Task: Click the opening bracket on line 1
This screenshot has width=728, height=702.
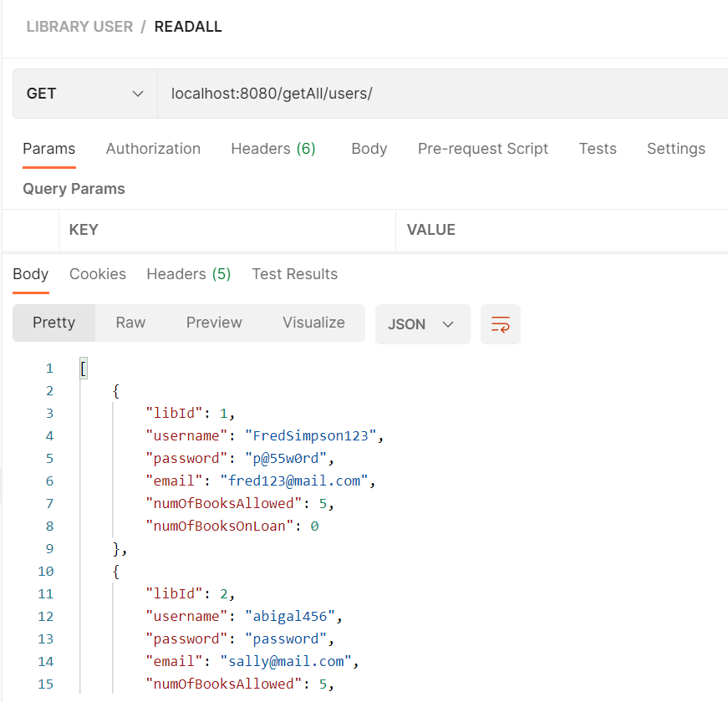Action: (83, 369)
